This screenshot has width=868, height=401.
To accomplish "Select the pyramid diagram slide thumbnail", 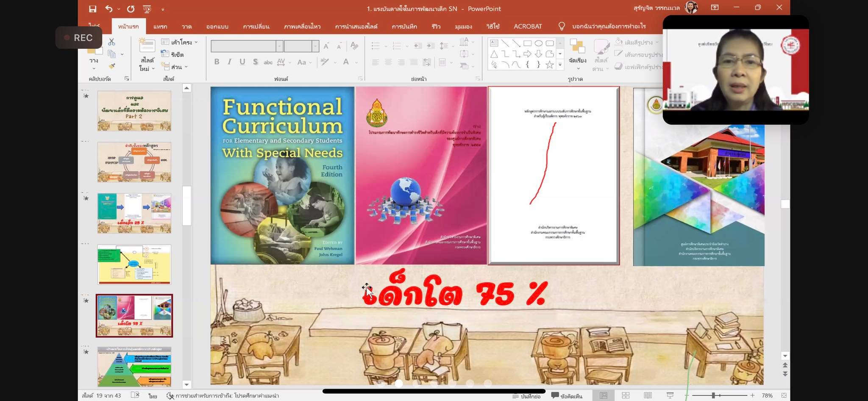I will tap(134, 366).
